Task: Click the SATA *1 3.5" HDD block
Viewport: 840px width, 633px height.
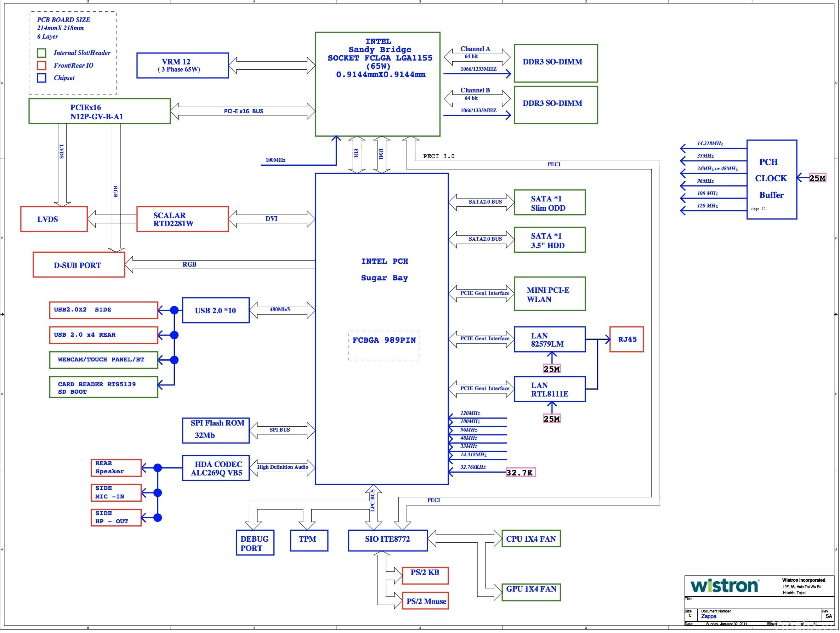Action: [550, 240]
